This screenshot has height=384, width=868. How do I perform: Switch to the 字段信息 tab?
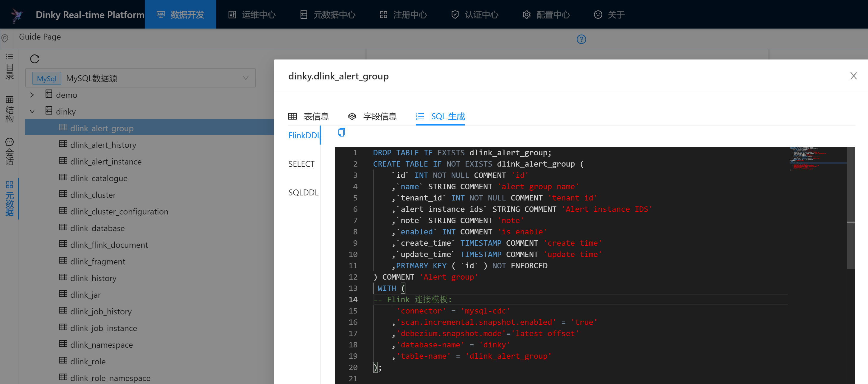372,116
